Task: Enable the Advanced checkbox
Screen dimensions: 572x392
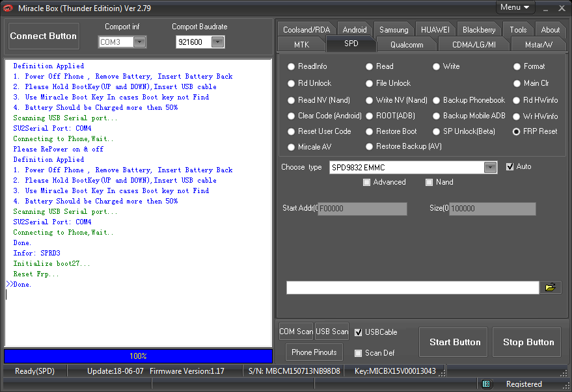Action: point(366,182)
